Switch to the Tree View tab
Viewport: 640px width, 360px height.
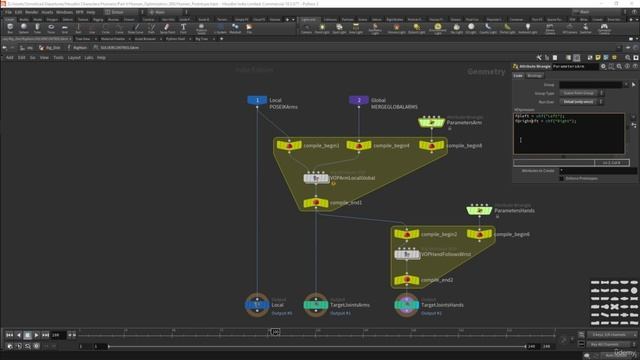[82, 39]
